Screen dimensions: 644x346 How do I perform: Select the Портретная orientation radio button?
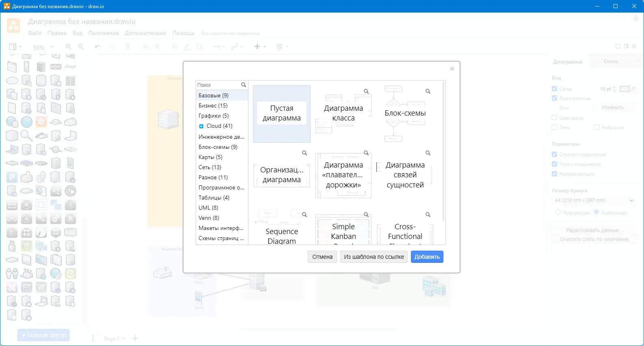click(x=558, y=212)
